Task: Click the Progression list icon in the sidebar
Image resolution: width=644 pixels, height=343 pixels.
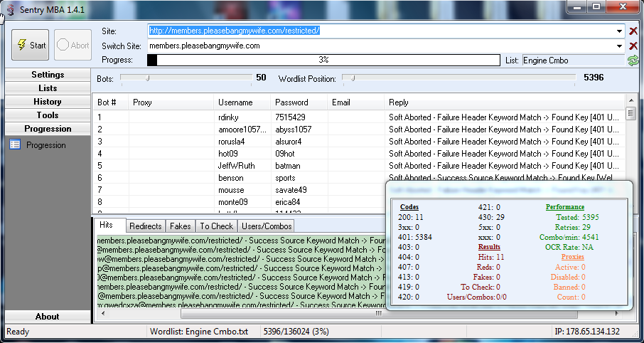Action: click(x=15, y=145)
